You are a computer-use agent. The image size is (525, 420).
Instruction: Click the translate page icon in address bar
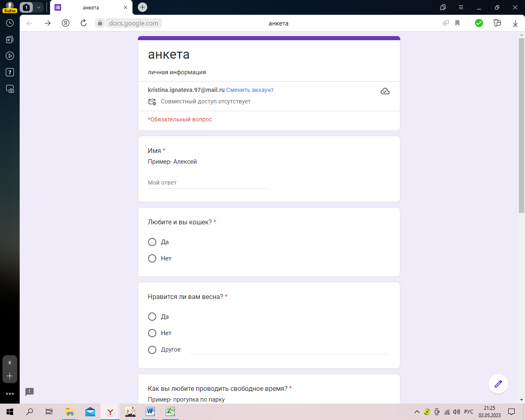[x=446, y=23]
